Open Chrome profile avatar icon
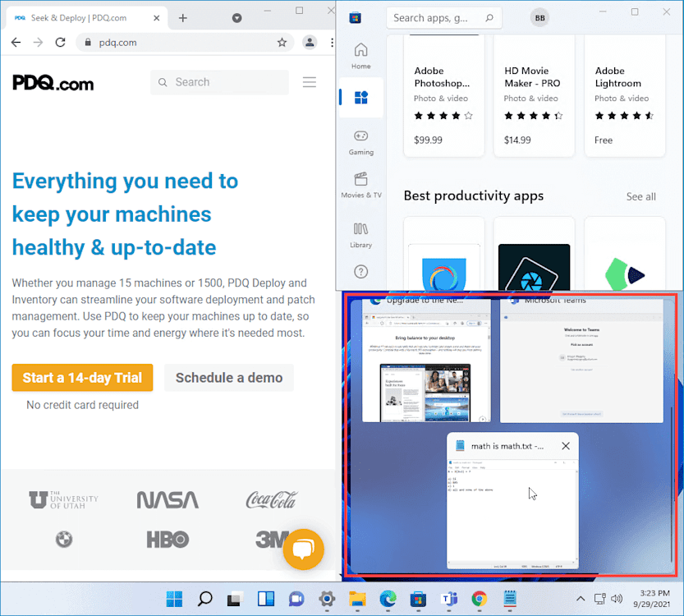Viewport: 684px width, 616px height. pyautogui.click(x=310, y=43)
